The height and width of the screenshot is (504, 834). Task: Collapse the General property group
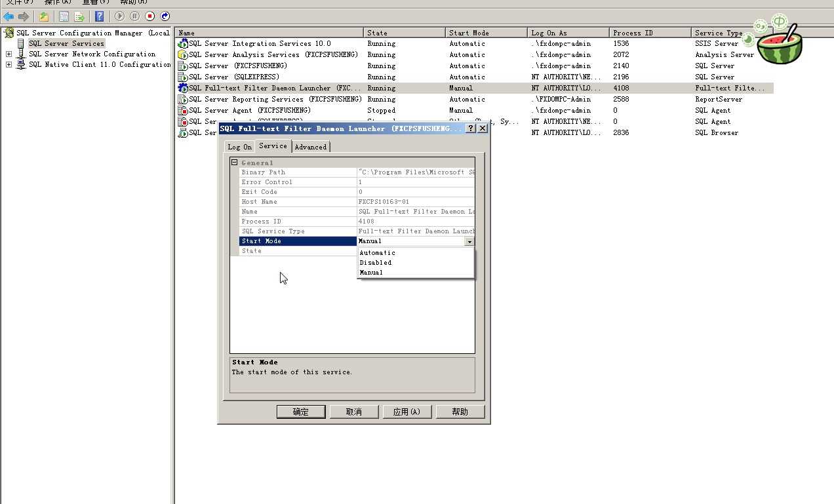click(235, 163)
